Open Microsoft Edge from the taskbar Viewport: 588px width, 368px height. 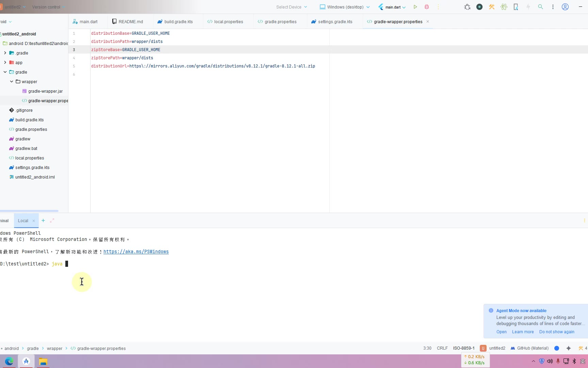point(9,361)
